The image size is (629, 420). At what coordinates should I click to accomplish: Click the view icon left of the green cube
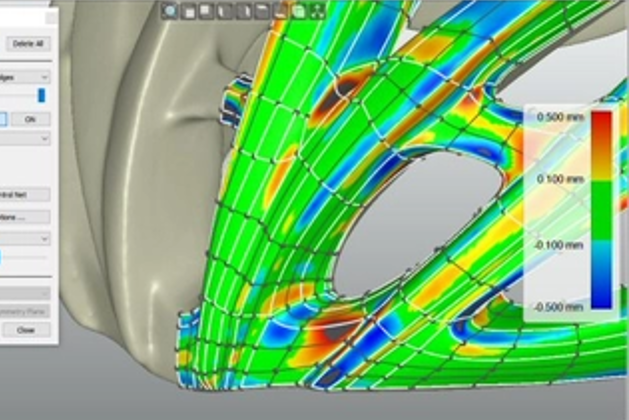click(280, 11)
